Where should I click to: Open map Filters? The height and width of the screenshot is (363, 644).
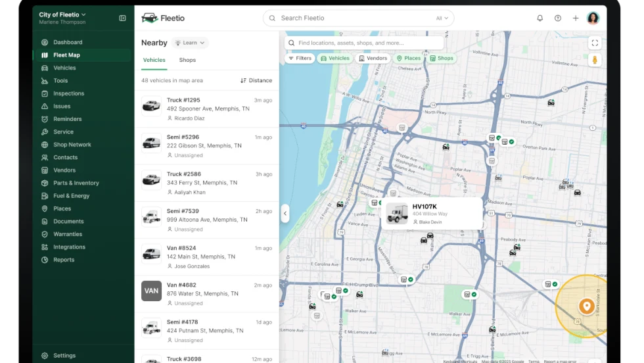pos(300,59)
